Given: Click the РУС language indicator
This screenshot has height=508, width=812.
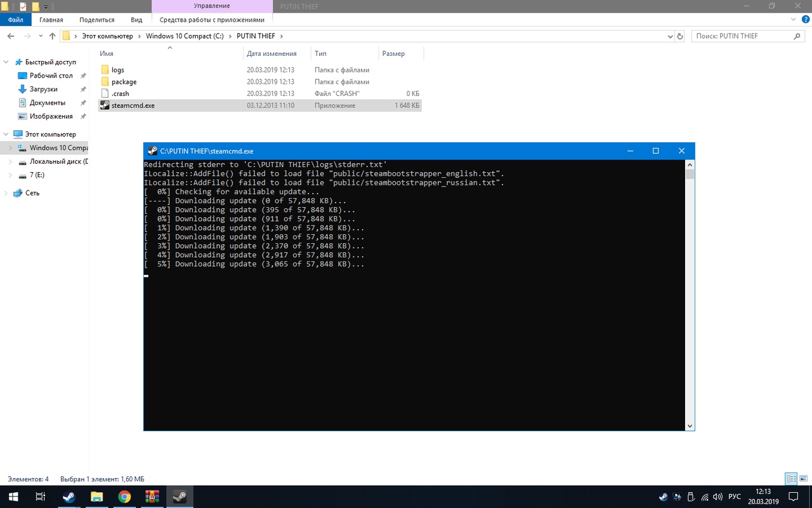Looking at the screenshot, I should [734, 497].
